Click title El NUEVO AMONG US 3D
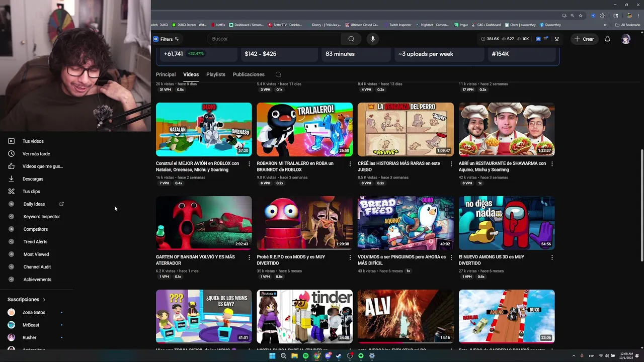Viewport: 644px width, 362px height. [x=491, y=260]
